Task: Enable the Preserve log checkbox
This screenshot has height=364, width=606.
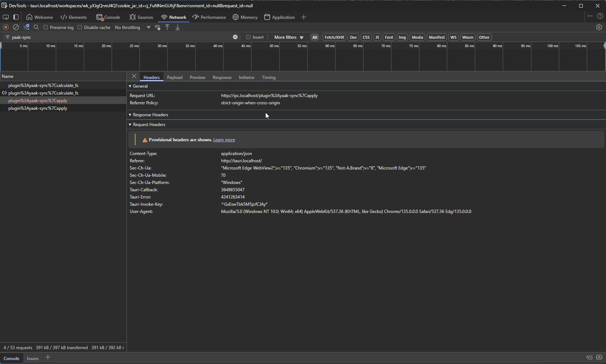Action: pos(46,27)
